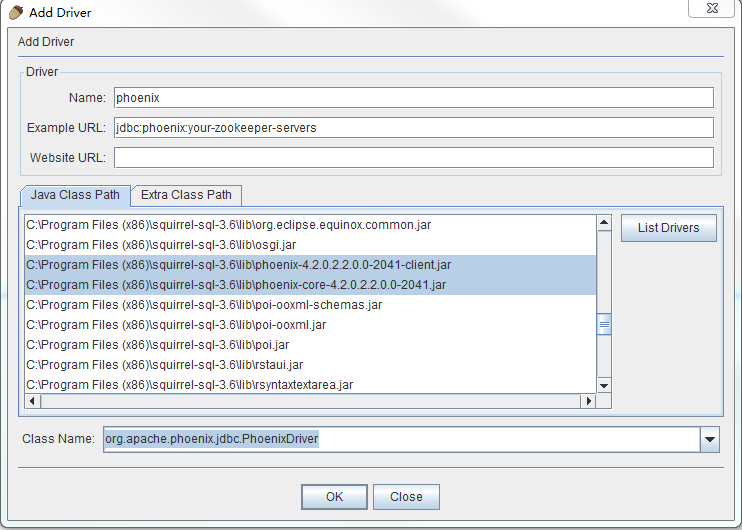This screenshot has width=742, height=530.
Task: Close the Add Driver dialog window
Action: pos(711,8)
